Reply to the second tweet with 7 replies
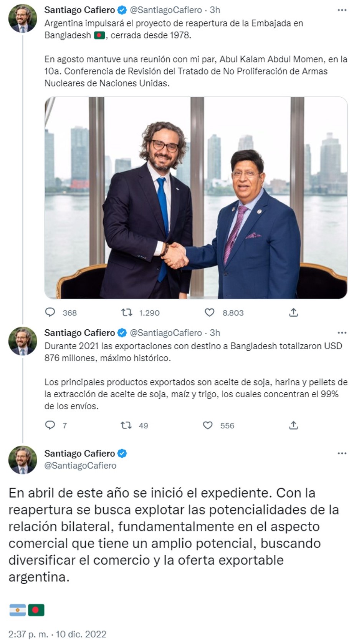The image size is (354, 644). coord(50,425)
